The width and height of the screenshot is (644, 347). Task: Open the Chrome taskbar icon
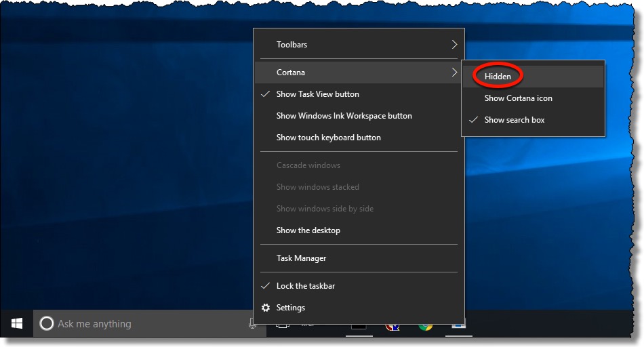[x=426, y=327]
